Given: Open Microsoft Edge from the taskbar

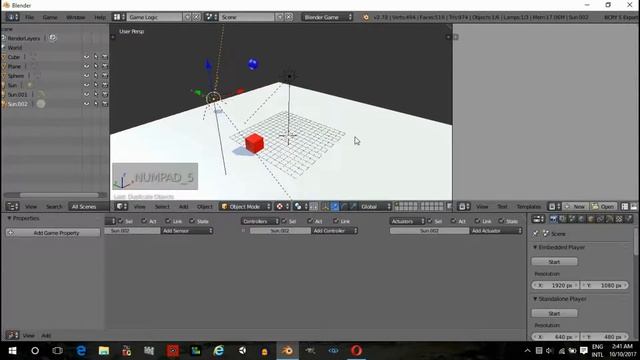Looking at the screenshot, I should point(81,351).
